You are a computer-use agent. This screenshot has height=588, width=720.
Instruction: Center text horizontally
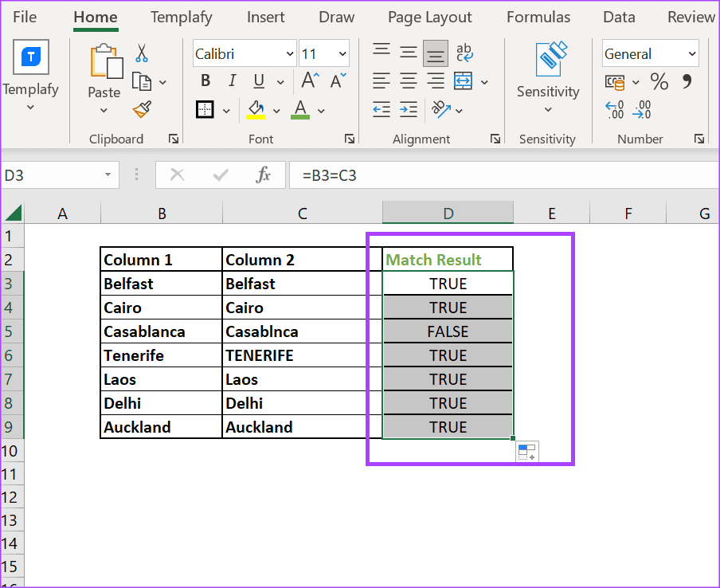tap(409, 81)
